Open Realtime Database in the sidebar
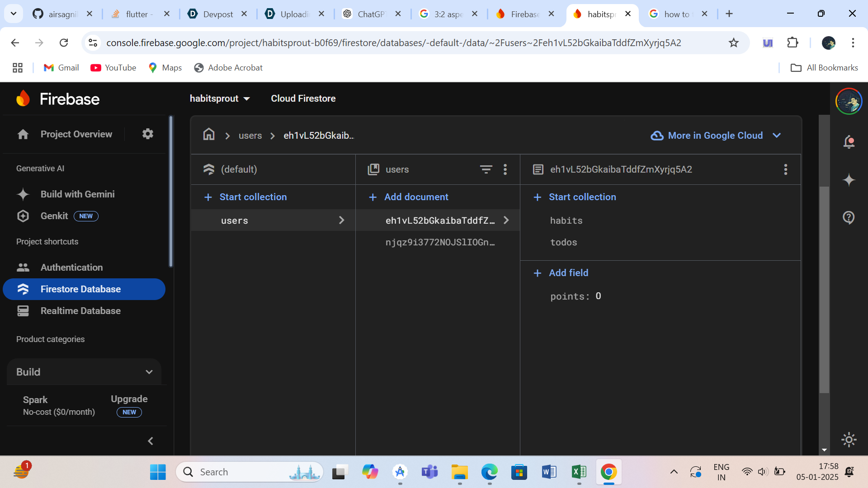The height and width of the screenshot is (488, 868). pos(80,311)
